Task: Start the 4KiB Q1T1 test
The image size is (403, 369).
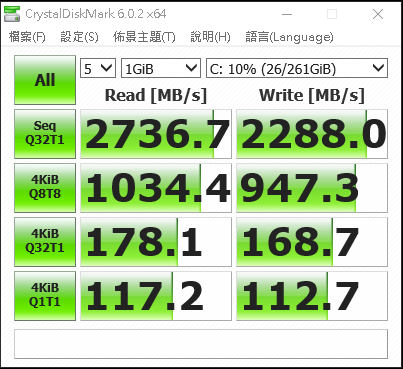Action: [45, 296]
